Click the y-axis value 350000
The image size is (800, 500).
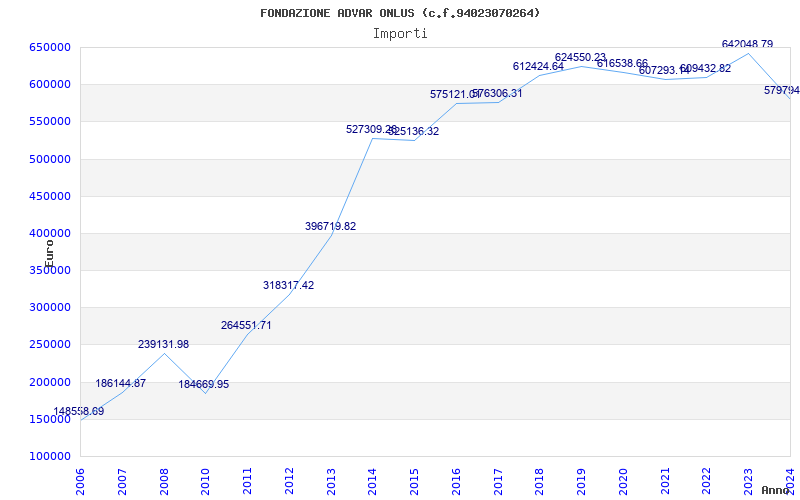(50, 270)
